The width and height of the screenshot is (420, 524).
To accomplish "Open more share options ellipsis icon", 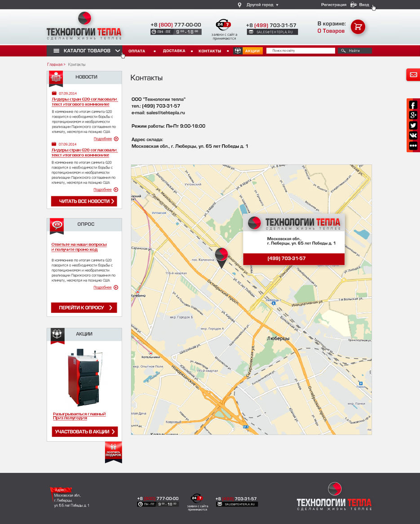I will click(x=413, y=146).
